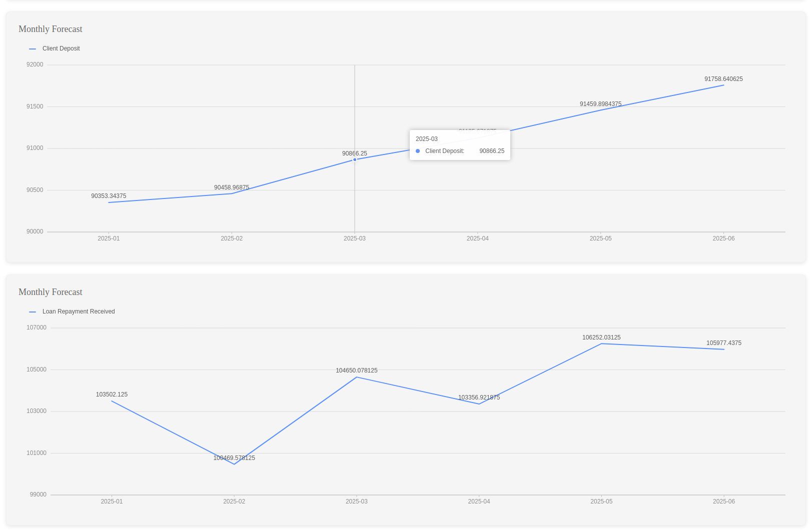The height and width of the screenshot is (532, 811).
Task: Select the 100469.578125 lowest Loan Repayment label
Action: 234,458
